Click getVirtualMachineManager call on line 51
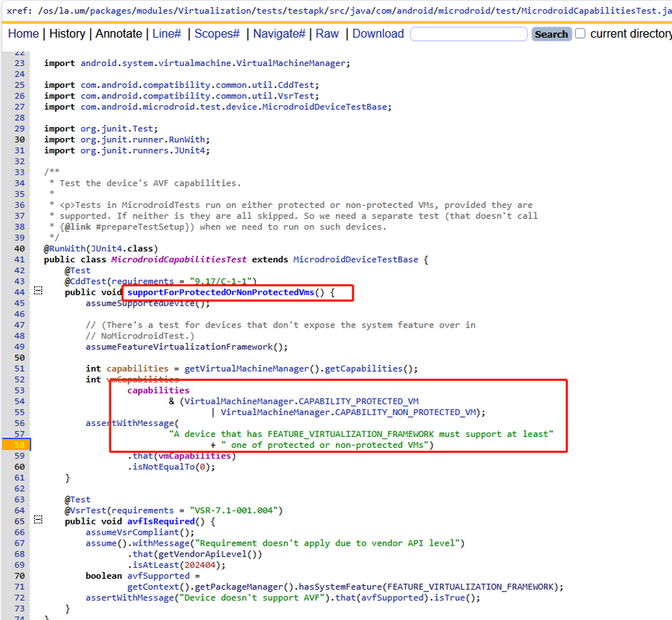672x620 pixels. click(247, 369)
